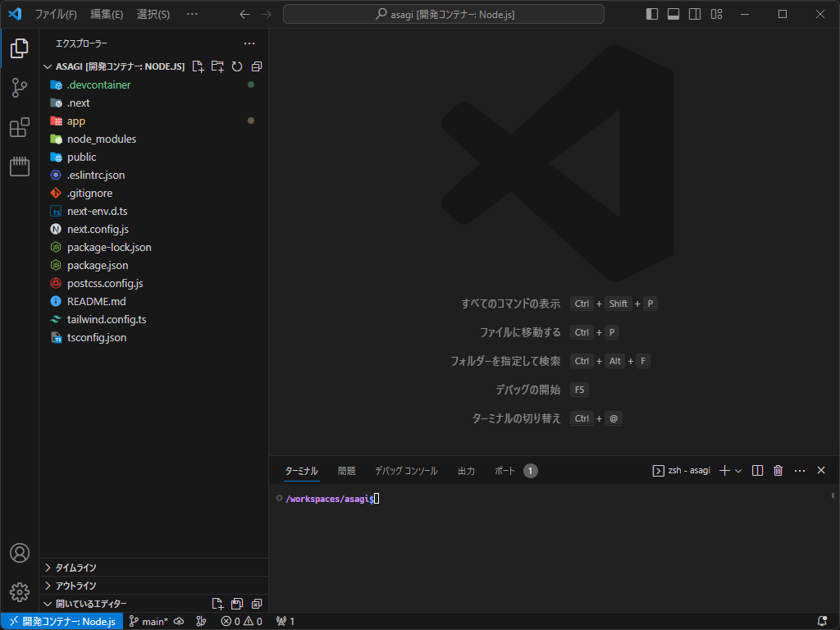Open the 選択(S) menu
This screenshot has width=840, height=630.
[x=153, y=15]
